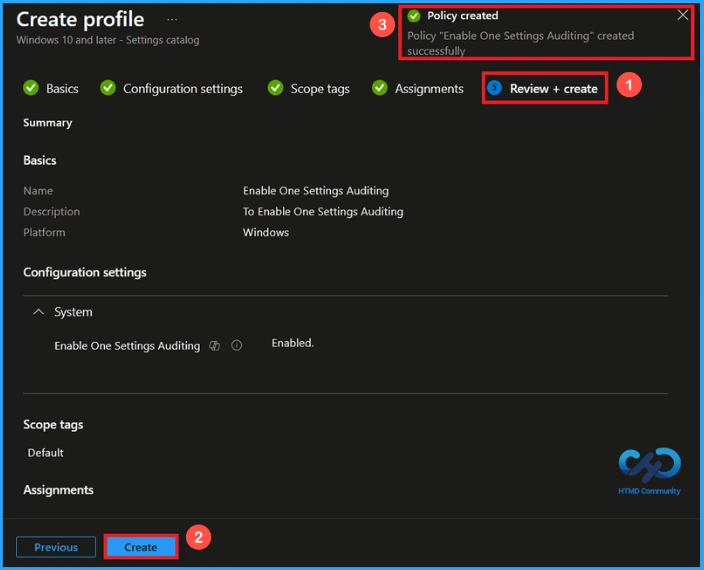This screenshot has height=570, width=704.
Task: Select the description To Enable One Settings Auditing
Action: click(x=323, y=211)
